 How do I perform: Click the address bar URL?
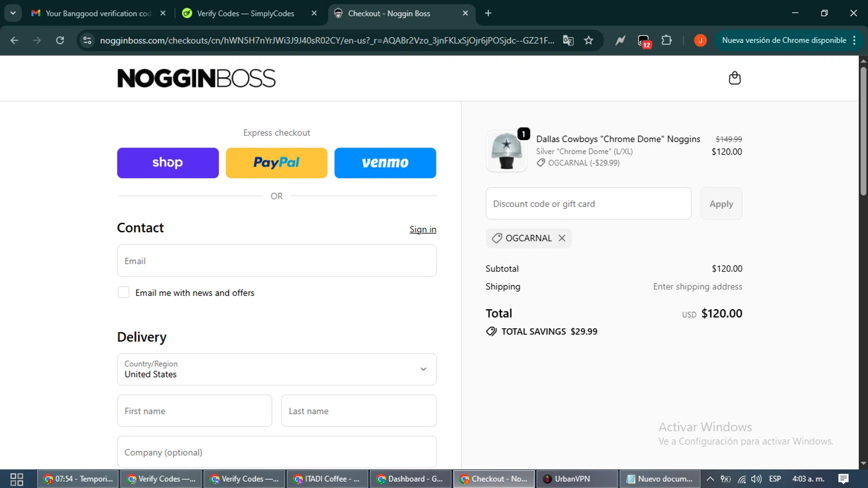327,41
